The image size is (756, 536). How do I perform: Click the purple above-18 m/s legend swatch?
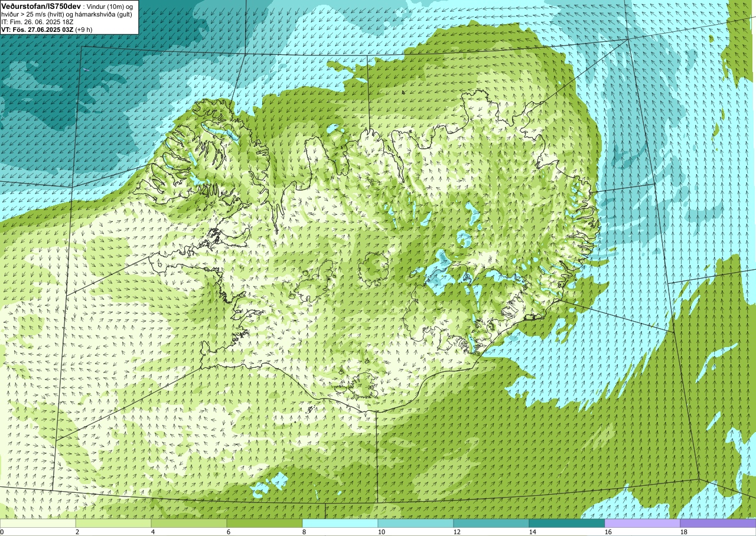718,523
